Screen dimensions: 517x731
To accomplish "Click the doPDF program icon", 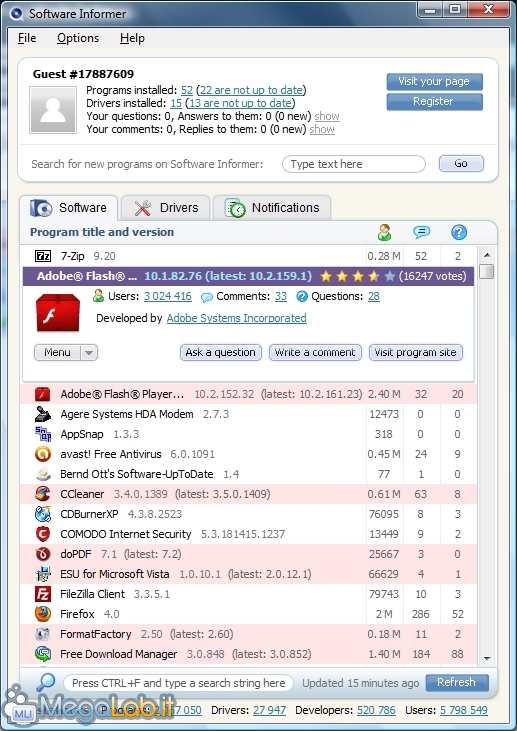I will (x=43, y=554).
